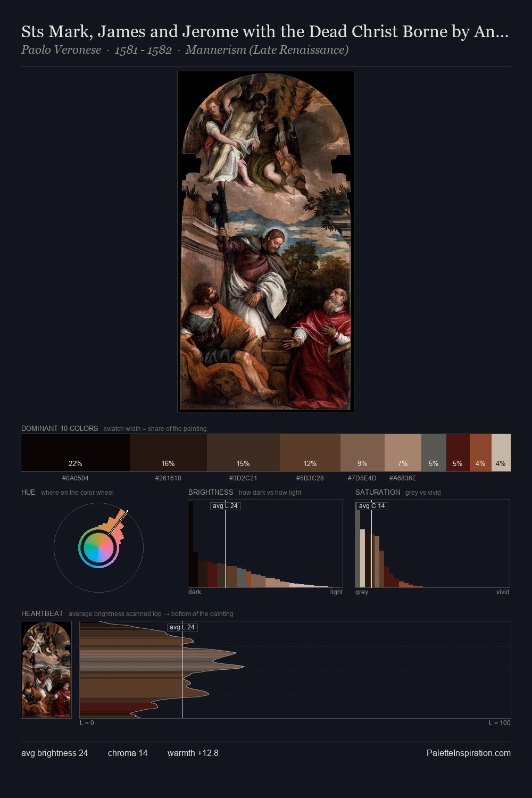Select the 12% warm brown swatch
Viewport: 532px width, 798px height.
pos(310,453)
